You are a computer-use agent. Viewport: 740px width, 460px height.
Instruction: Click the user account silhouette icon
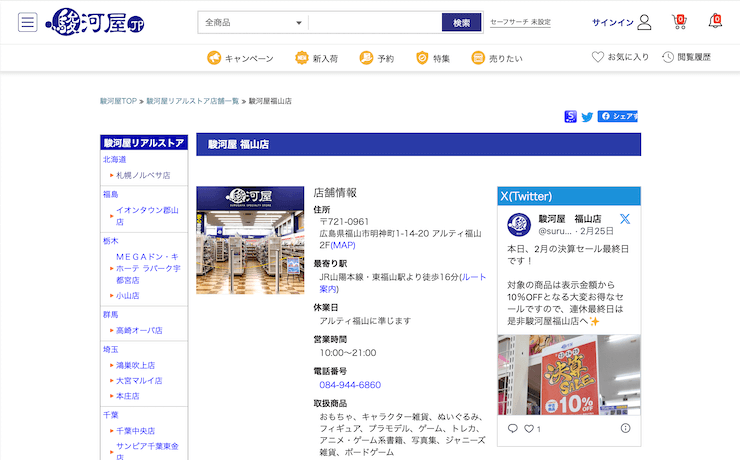coord(644,22)
